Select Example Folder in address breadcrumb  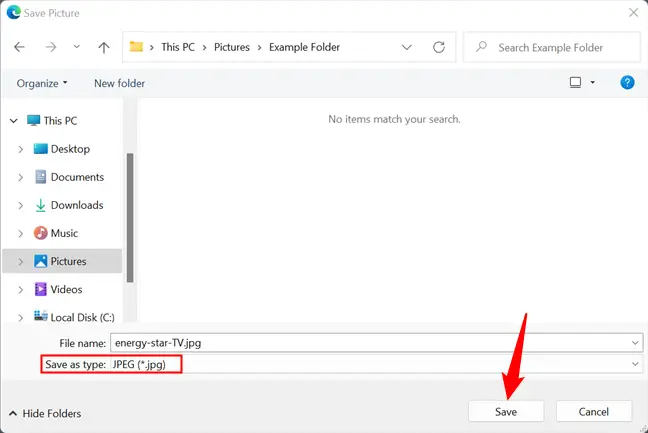304,47
